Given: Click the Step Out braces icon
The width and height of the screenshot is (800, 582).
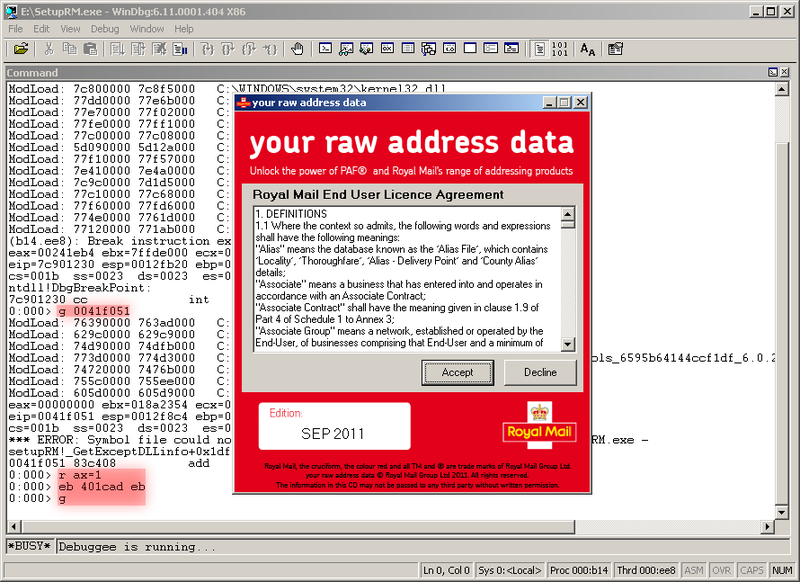Looking at the screenshot, I should (x=249, y=49).
